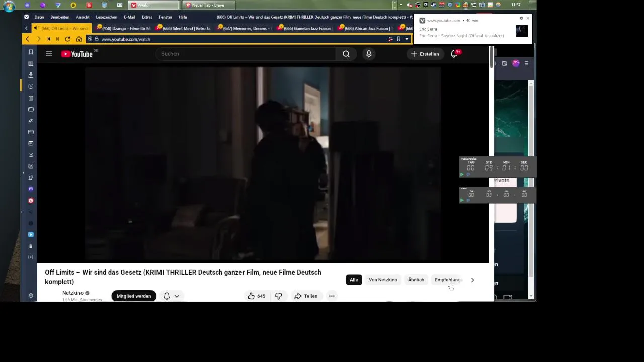Rewind to first page in history

(49, 39)
